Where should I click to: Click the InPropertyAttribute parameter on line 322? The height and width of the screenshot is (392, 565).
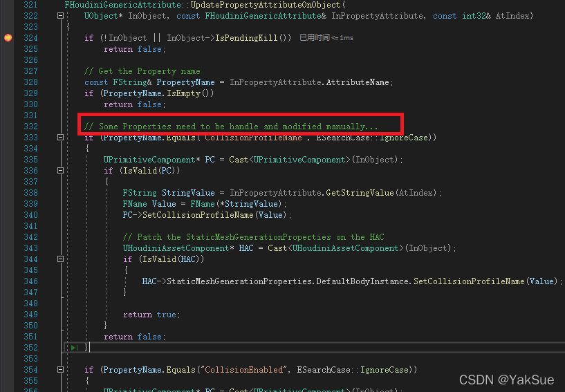coord(378,16)
